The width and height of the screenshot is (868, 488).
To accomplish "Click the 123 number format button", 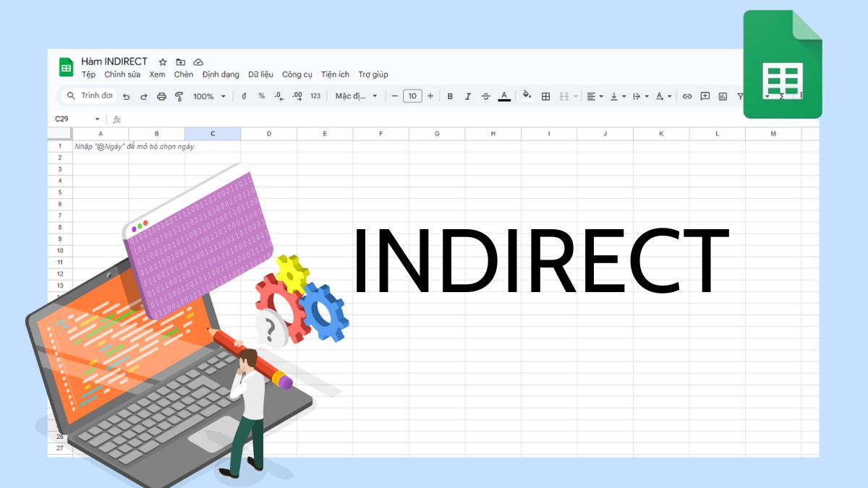I will (315, 95).
